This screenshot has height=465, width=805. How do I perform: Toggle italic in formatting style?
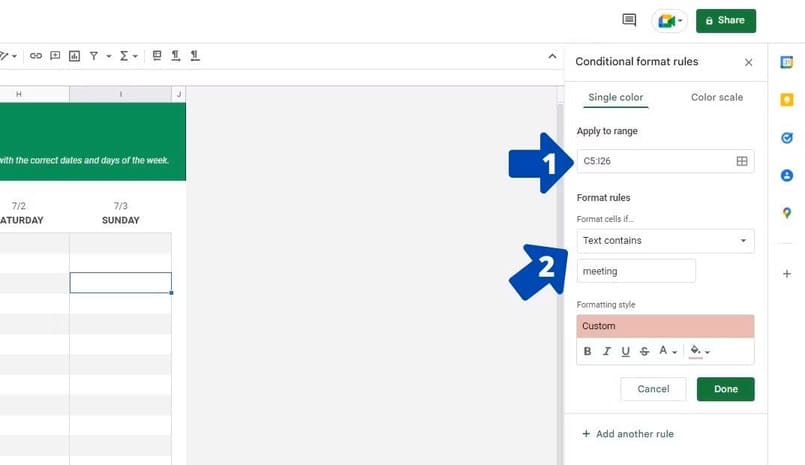click(x=607, y=352)
